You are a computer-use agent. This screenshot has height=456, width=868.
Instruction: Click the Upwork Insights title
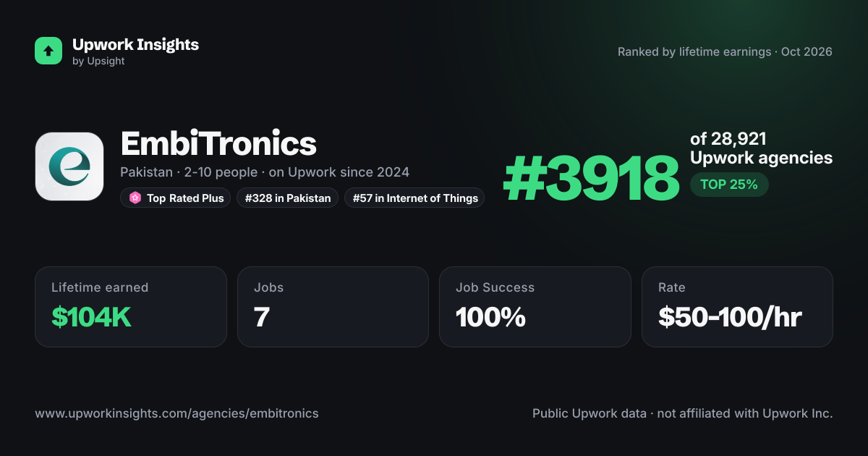tap(135, 44)
